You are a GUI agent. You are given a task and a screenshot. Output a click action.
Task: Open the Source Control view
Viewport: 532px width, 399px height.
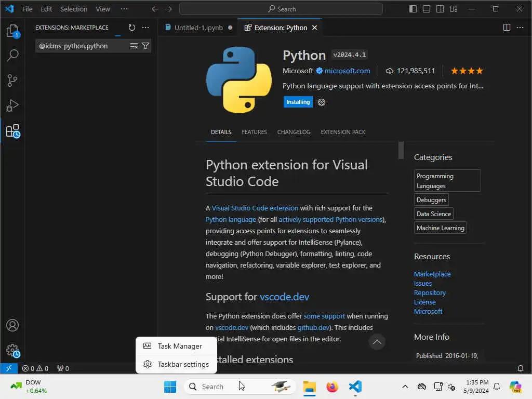12,81
